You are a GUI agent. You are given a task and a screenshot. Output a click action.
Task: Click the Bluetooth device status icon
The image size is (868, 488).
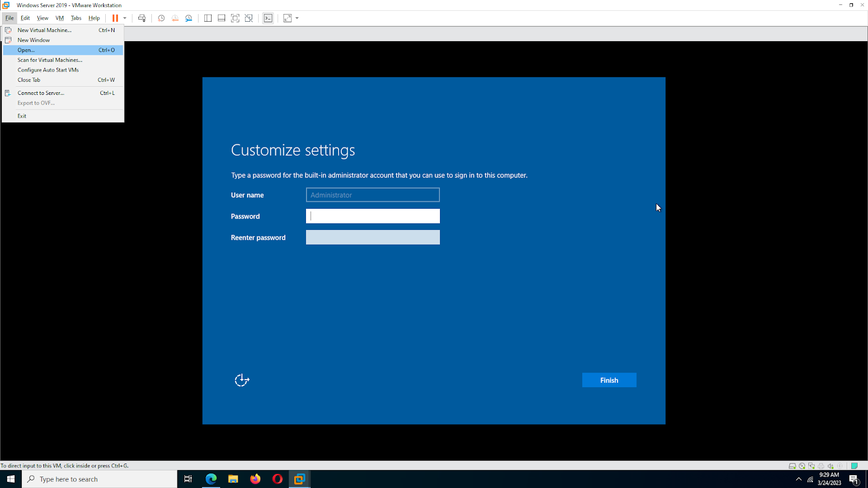pyautogui.click(x=840, y=466)
